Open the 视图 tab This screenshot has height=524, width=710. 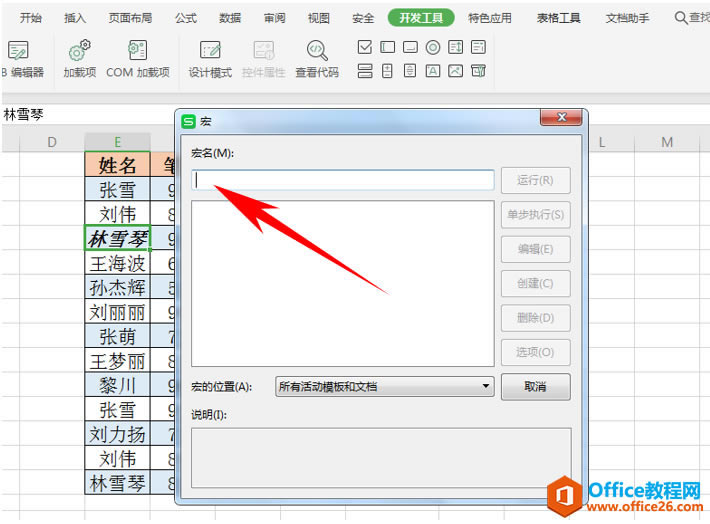(319, 18)
